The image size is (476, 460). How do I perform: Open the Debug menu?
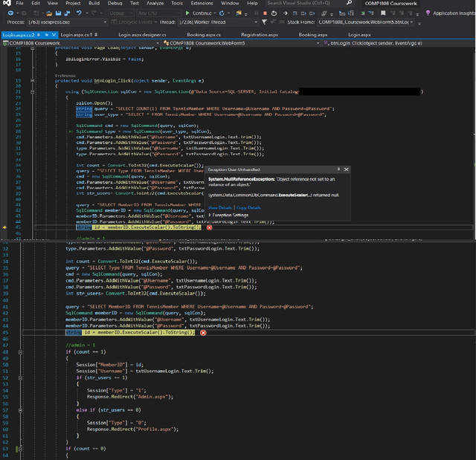click(115, 3)
